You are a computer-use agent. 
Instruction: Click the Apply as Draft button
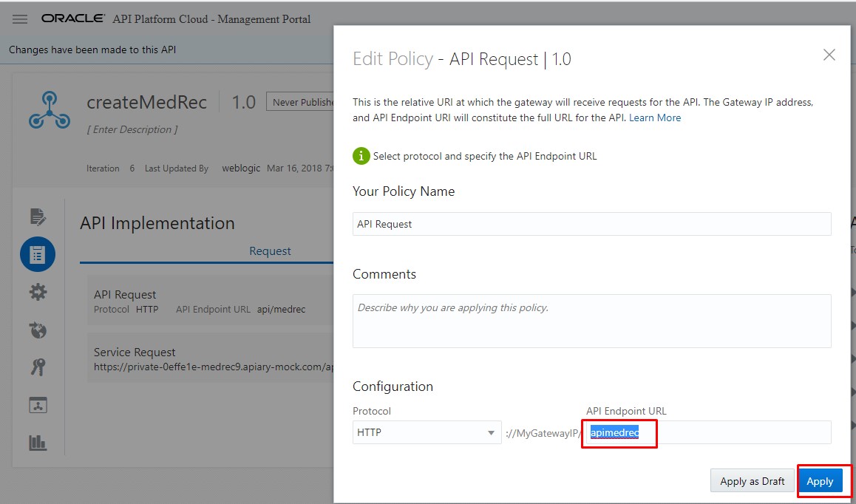coord(752,481)
